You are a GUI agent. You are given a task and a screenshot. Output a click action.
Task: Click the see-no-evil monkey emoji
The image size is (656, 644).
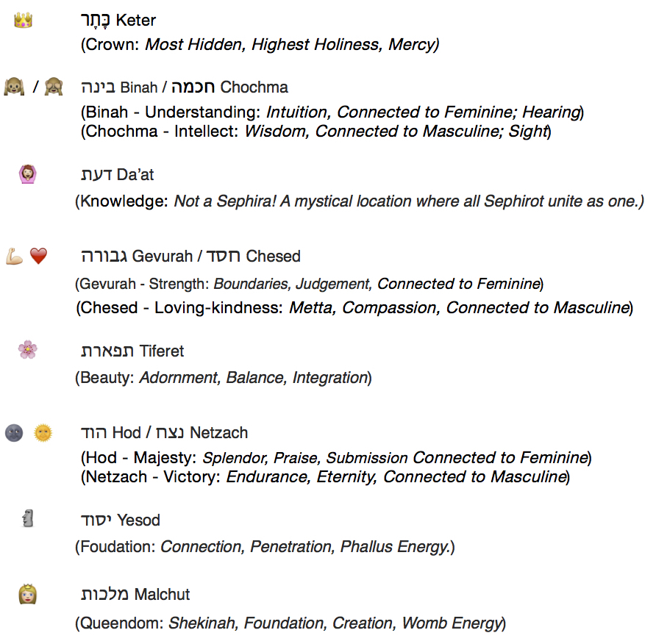(54, 87)
